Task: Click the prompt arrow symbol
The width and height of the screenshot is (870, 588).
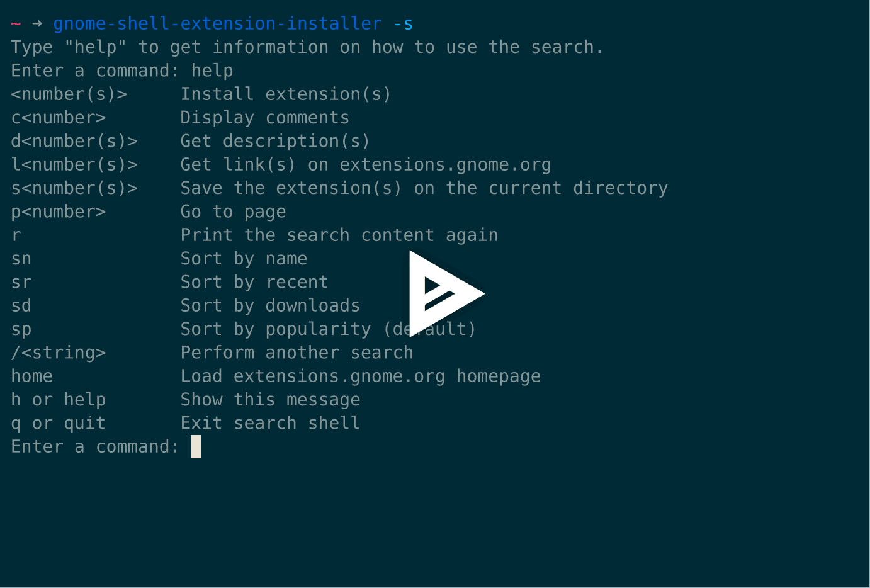Action: click(x=37, y=24)
